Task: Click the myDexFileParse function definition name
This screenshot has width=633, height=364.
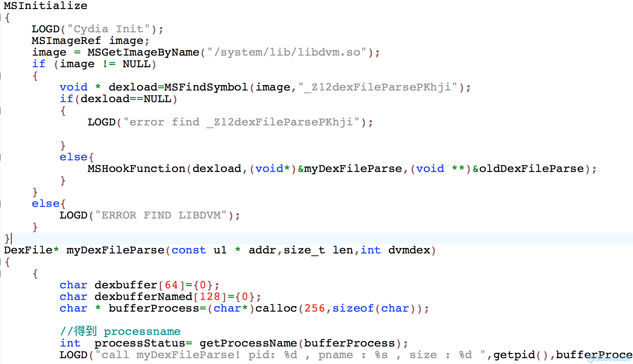Action: click(116, 250)
